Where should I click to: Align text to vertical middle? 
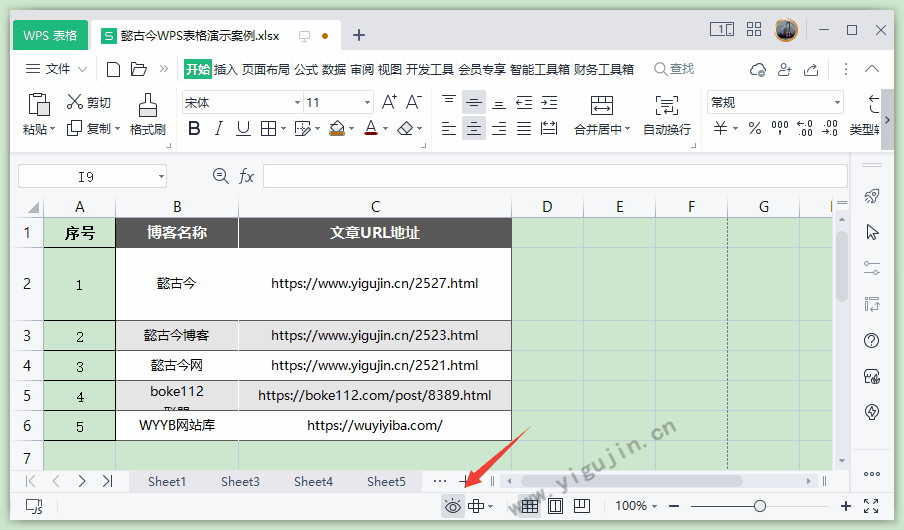[x=474, y=103]
